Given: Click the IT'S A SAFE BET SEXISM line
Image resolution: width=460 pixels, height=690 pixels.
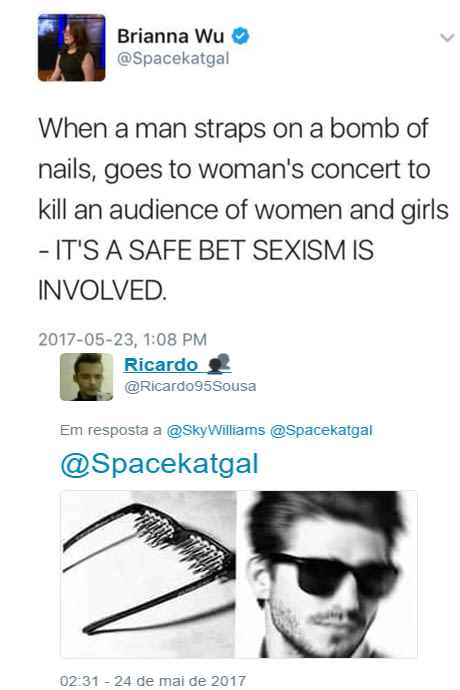Looking at the screenshot, I should pos(206,250).
